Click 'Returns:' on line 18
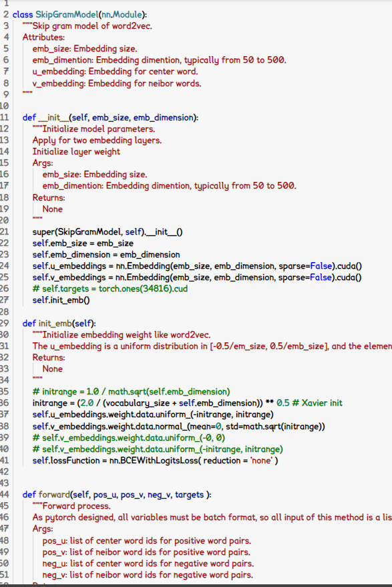392x587 pixels. (x=49, y=197)
